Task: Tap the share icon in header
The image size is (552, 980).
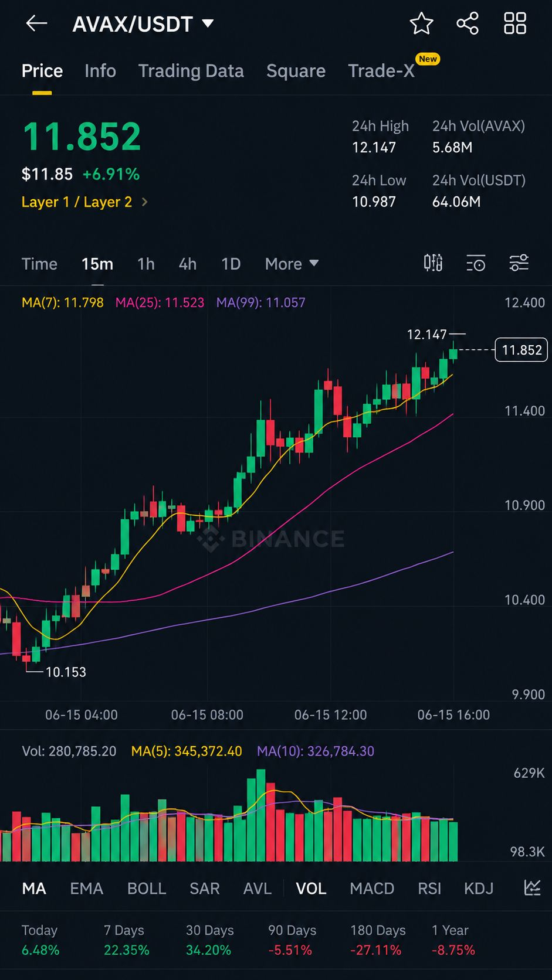Action: (468, 23)
